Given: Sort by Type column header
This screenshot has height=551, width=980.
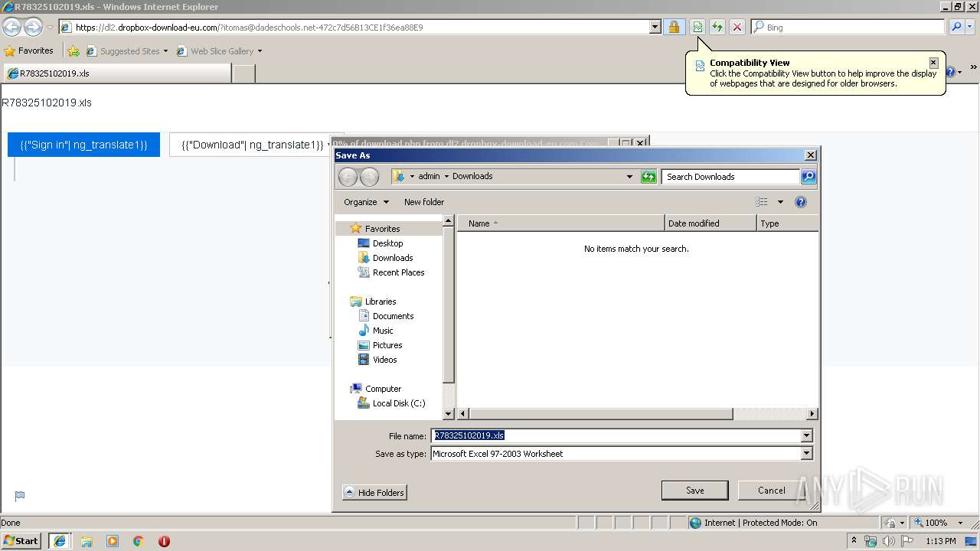Looking at the screenshot, I should [x=787, y=223].
